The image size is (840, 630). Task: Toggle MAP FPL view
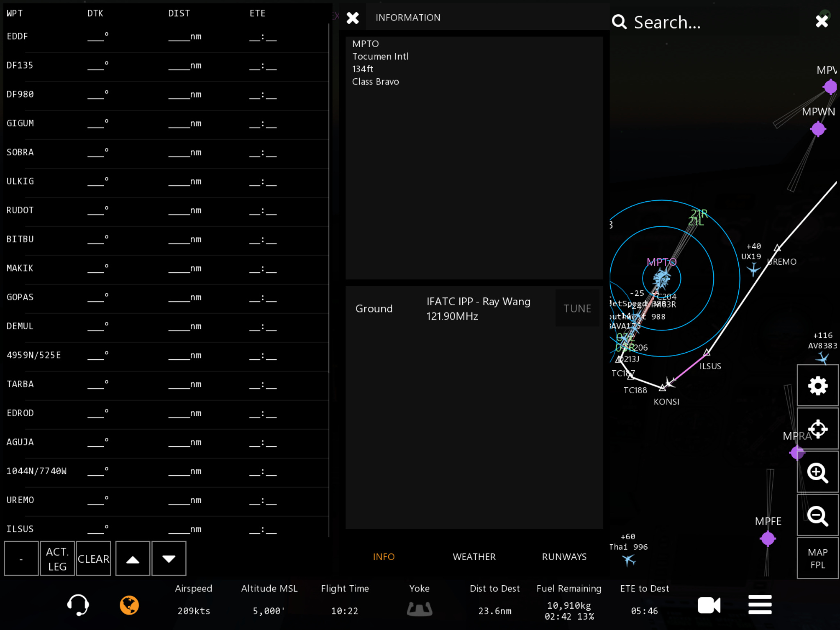(817, 559)
